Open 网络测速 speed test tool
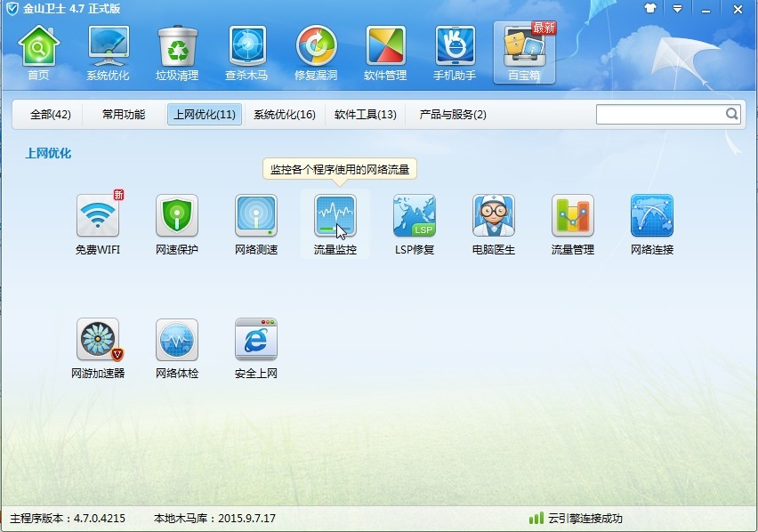This screenshot has height=532, width=758. click(256, 216)
